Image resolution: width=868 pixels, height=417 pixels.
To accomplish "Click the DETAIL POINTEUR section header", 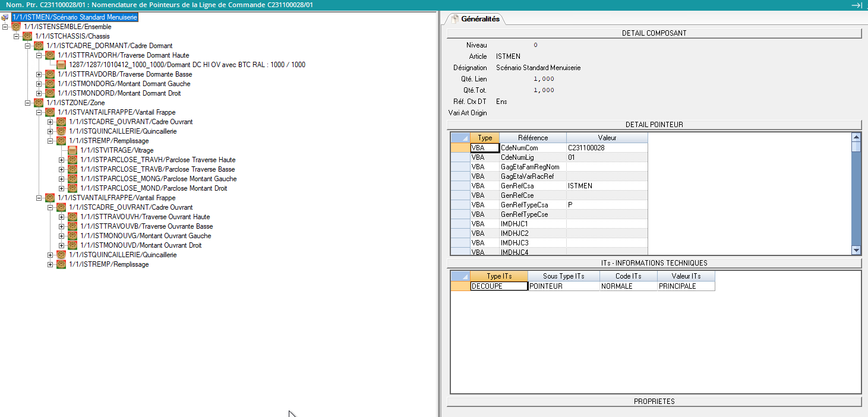I will 654,125.
